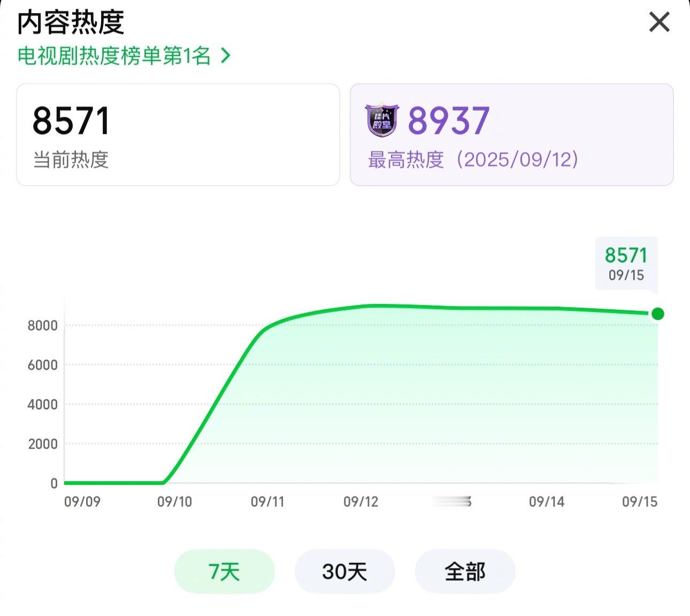The width and height of the screenshot is (690, 616).
Task: Open the 最高热度 8937 card
Action: (x=512, y=135)
